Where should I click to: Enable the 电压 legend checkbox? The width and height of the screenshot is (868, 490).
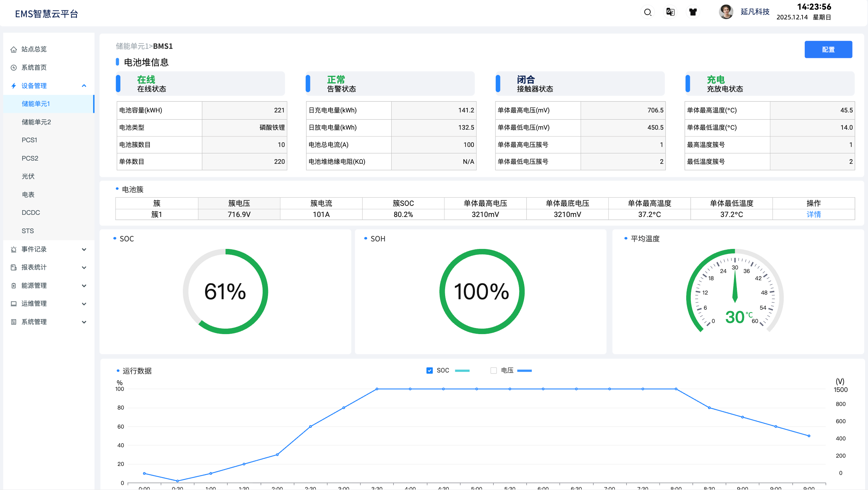pos(494,370)
